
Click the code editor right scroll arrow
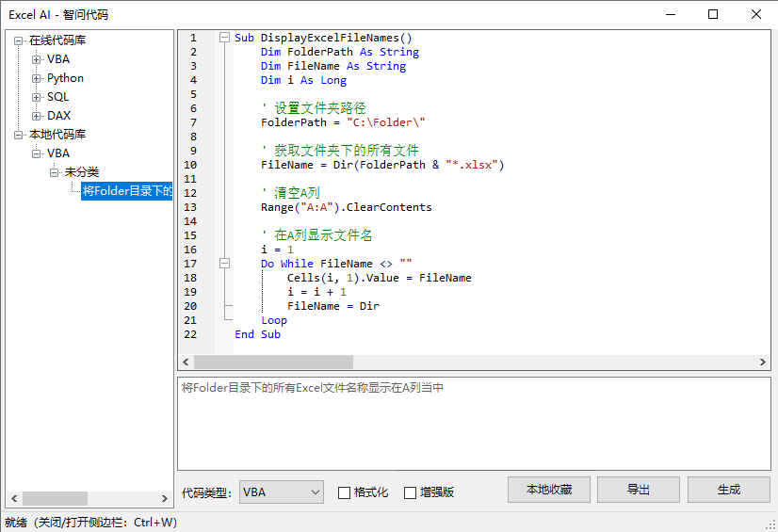[763, 362]
